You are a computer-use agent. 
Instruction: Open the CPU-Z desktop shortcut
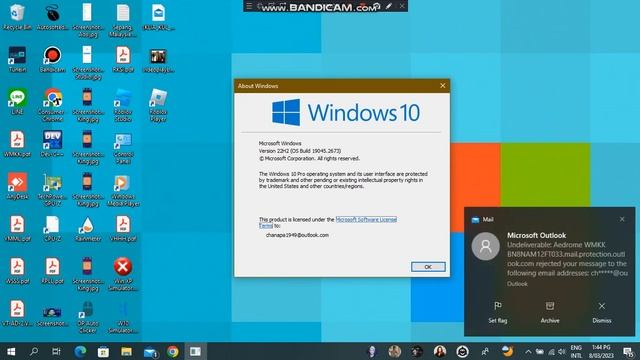click(x=52, y=229)
